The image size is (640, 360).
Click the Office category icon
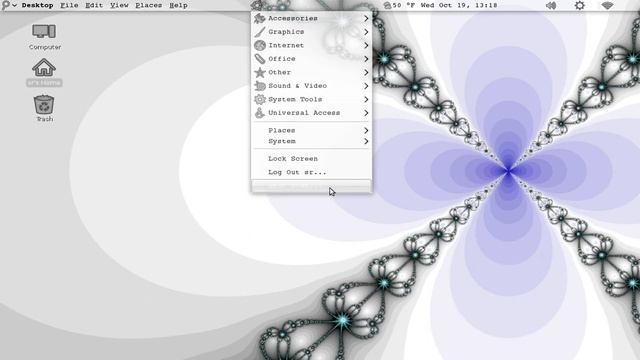pyautogui.click(x=260, y=59)
